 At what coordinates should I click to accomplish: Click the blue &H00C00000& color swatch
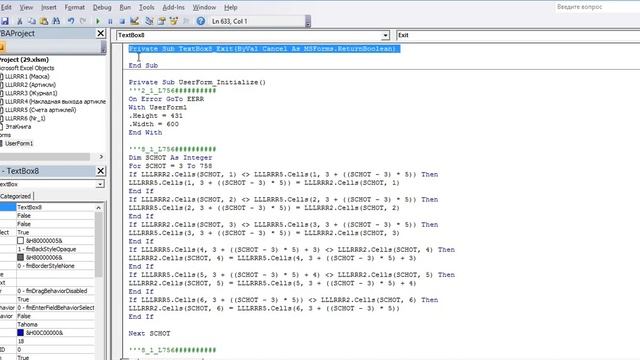tap(20, 333)
